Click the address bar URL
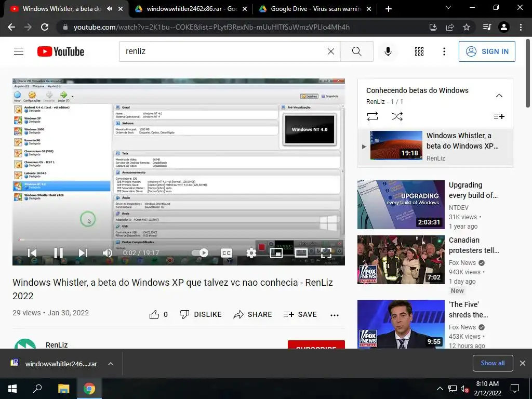Screen dimensions: 532x399 tap(211, 27)
